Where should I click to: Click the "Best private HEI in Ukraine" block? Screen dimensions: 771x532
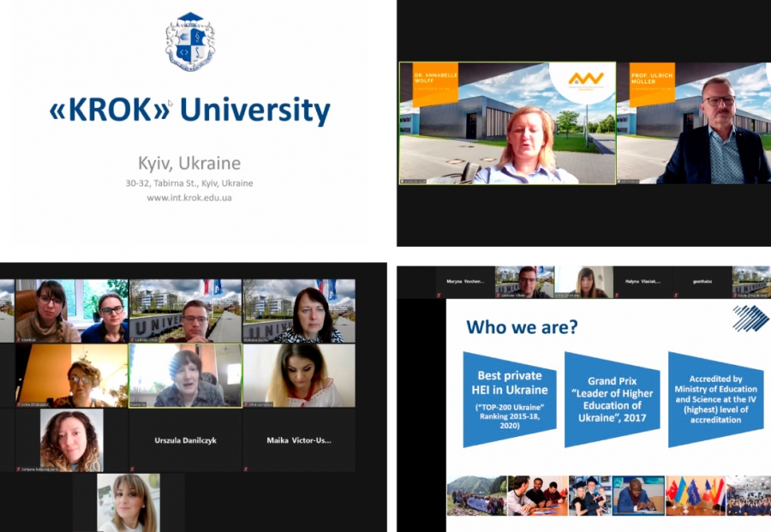point(510,399)
